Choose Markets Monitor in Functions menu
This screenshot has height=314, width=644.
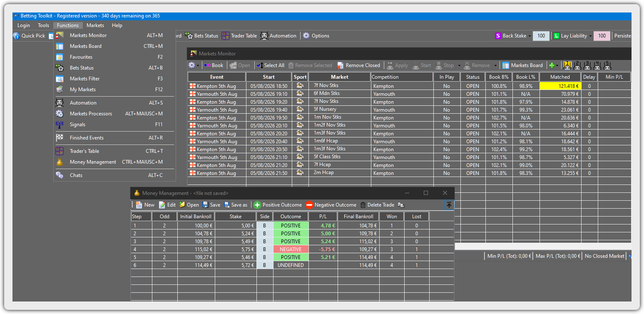click(x=114, y=35)
